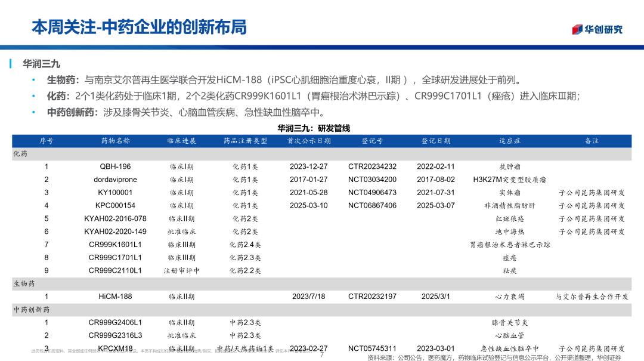Viewport: 644px width, 361px height.
Task: Select the registration date 2025-03-07
Action: [436, 206]
